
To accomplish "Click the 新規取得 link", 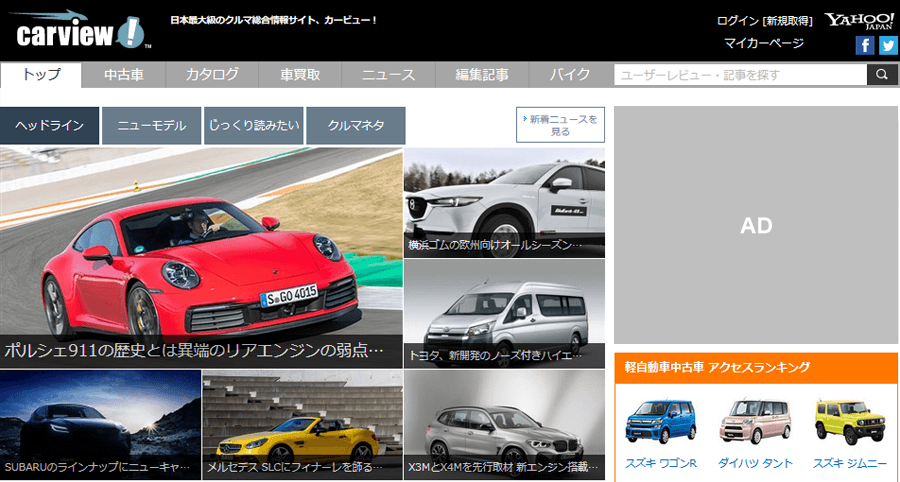I will click(x=789, y=21).
